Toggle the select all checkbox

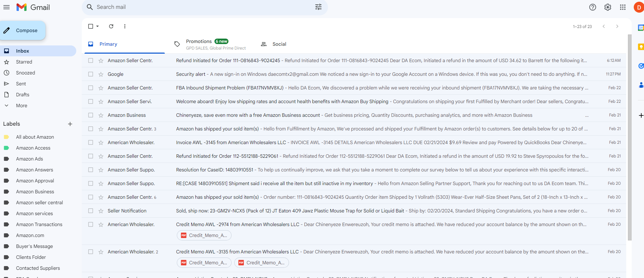coord(91,26)
